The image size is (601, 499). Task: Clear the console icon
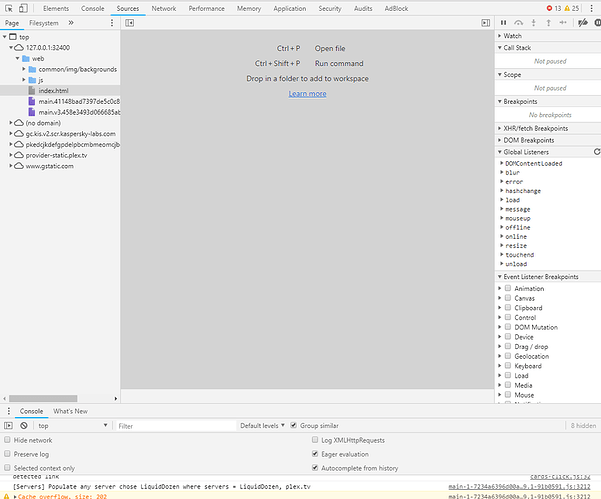[24, 425]
